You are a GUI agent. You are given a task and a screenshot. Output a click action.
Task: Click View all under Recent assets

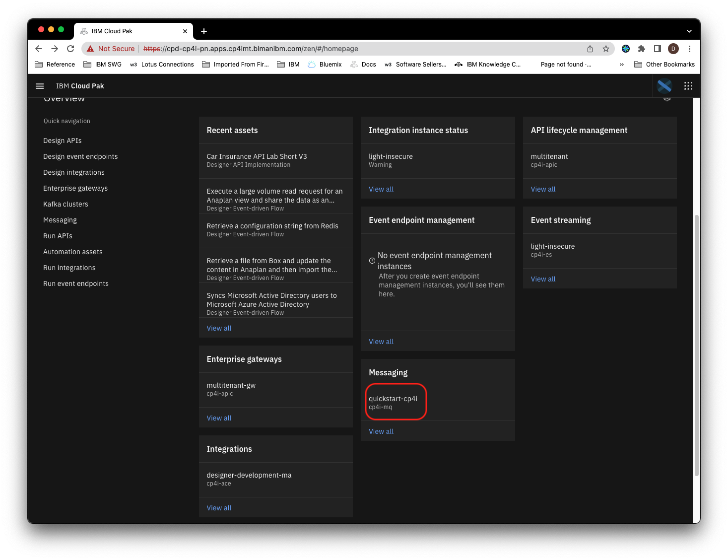tap(219, 328)
